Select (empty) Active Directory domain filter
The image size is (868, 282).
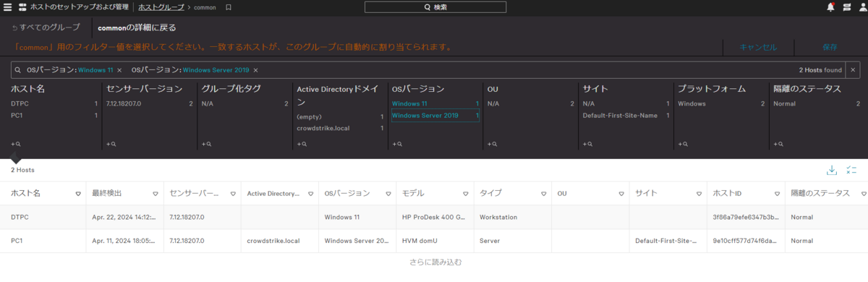(x=340, y=116)
